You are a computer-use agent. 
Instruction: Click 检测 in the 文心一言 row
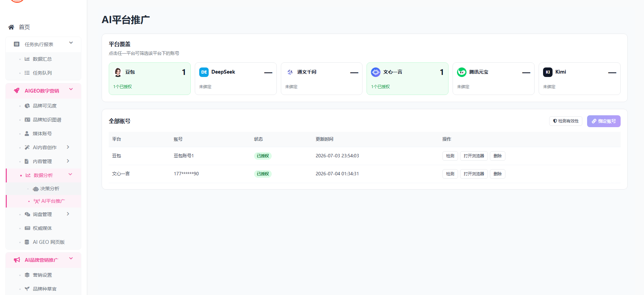pos(450,174)
